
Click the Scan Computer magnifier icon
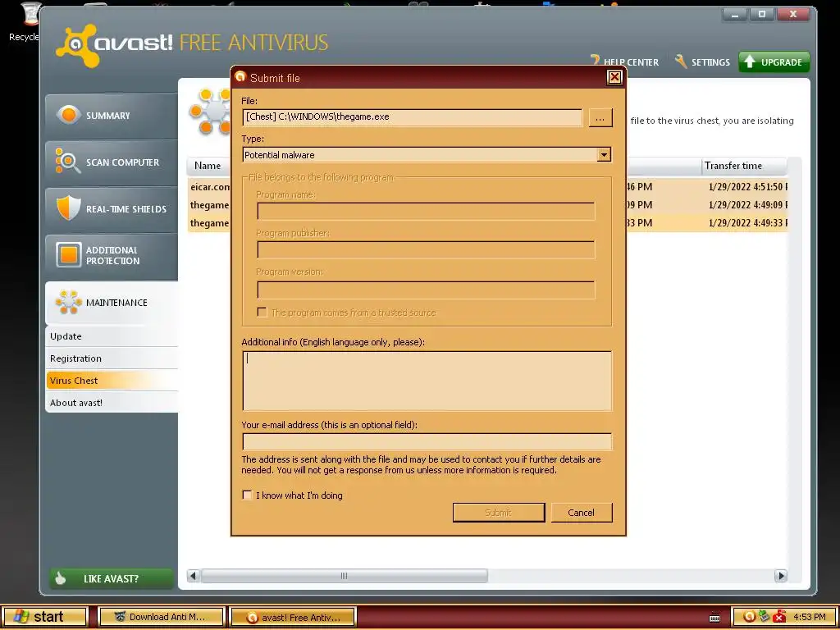click(x=67, y=162)
